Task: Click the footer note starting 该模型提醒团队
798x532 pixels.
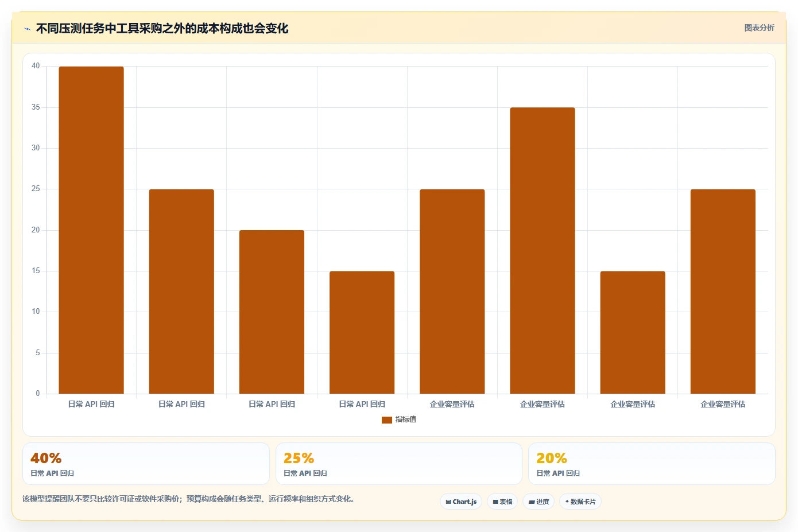Action: (x=189, y=499)
